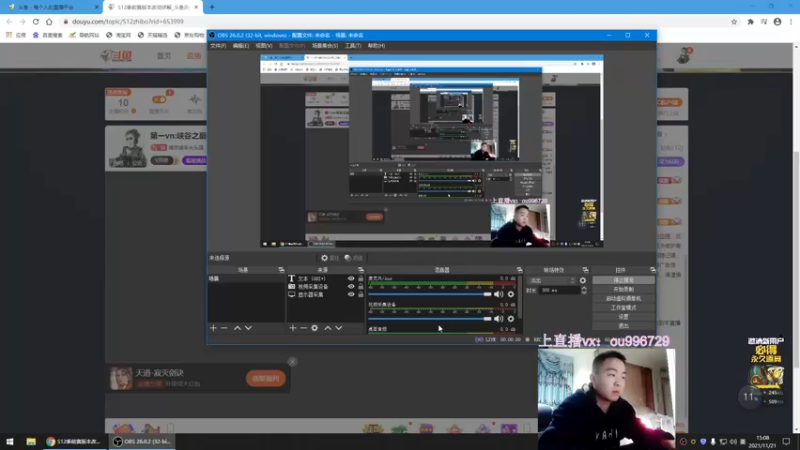
Task: Switch to the first Chrome tab
Action: pos(51,7)
